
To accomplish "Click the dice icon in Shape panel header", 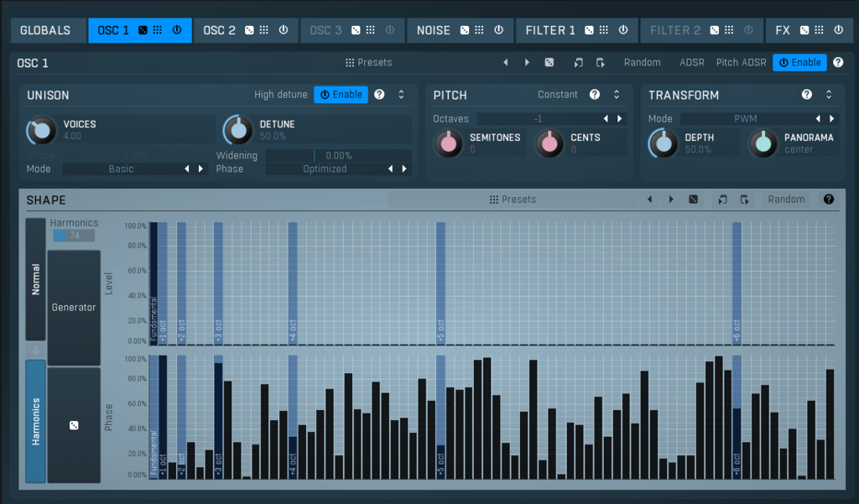I will pos(693,200).
